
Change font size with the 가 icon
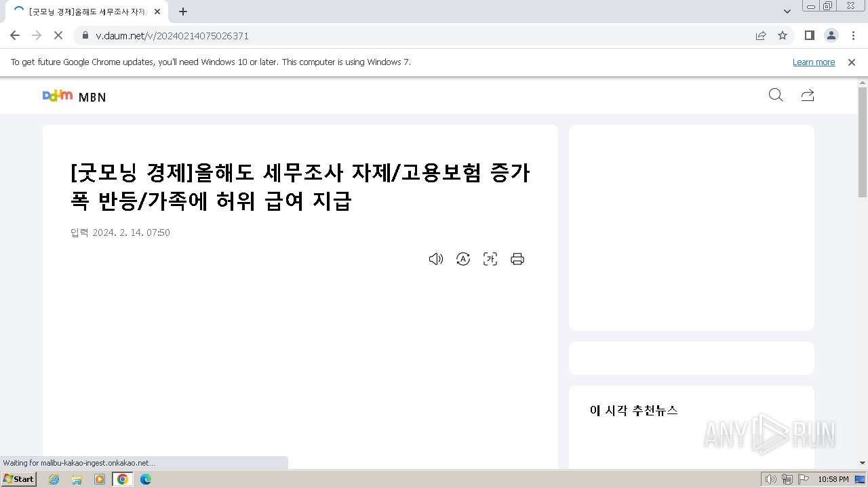[x=490, y=259]
